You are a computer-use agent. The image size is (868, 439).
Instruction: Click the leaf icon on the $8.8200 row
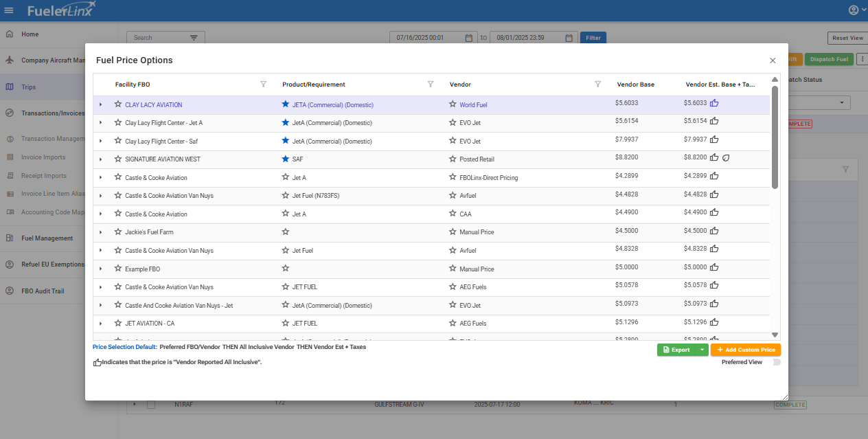726,158
